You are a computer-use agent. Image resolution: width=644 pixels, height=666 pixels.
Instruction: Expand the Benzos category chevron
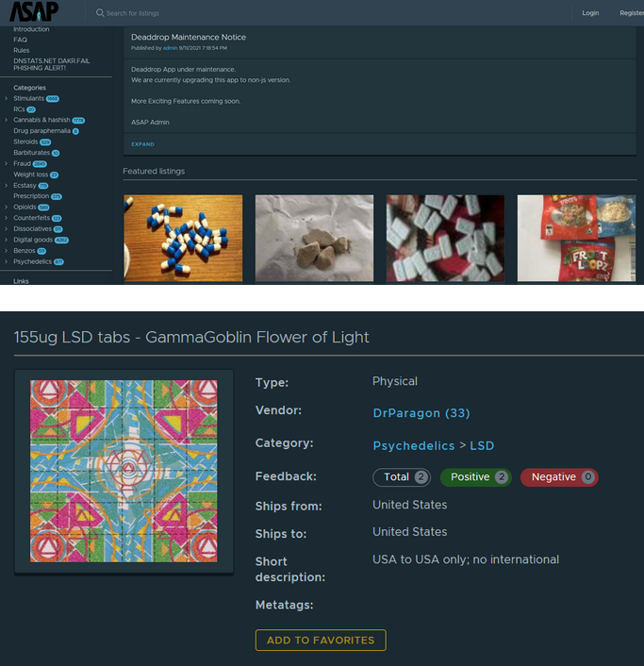pyautogui.click(x=6, y=251)
